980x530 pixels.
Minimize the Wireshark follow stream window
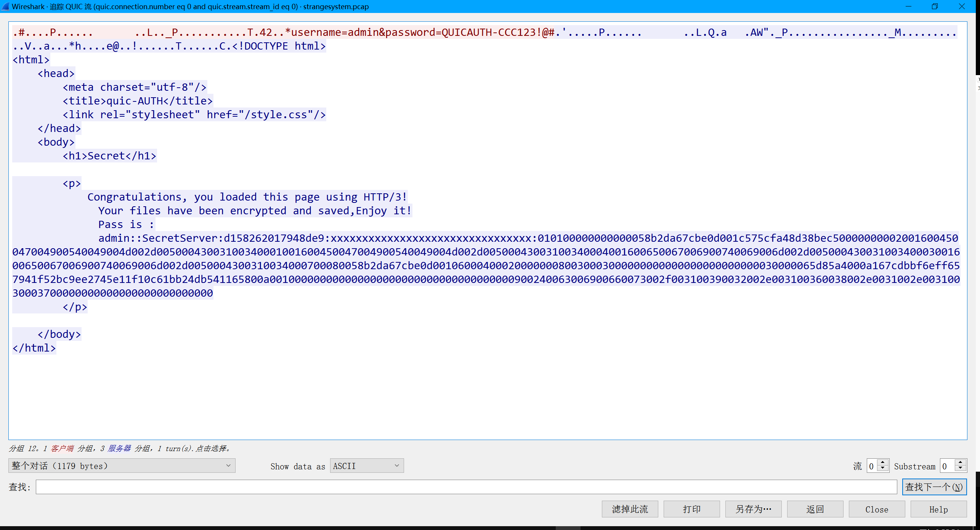click(908, 6)
